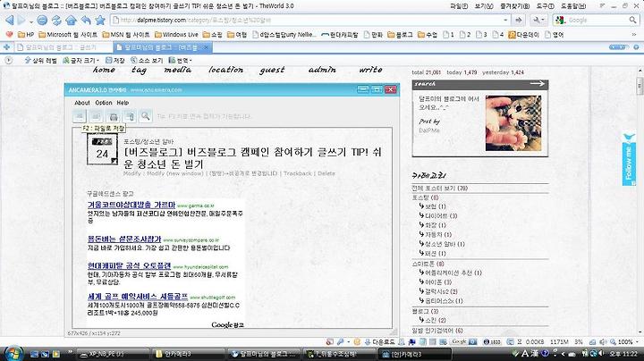Image resolution: width=644 pixels, height=361 pixels.
Task: Click the AnCamera clipboard copy icon
Action: pos(131,116)
